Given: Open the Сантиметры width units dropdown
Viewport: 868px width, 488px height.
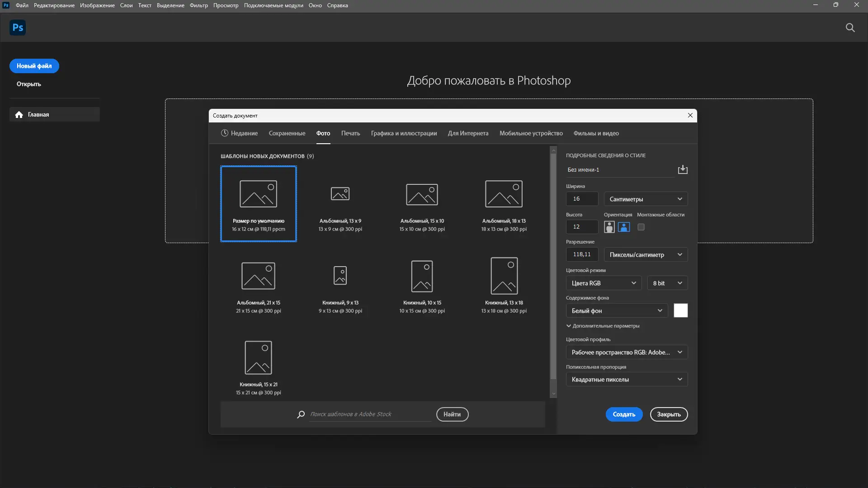Looking at the screenshot, I should pyautogui.click(x=646, y=199).
